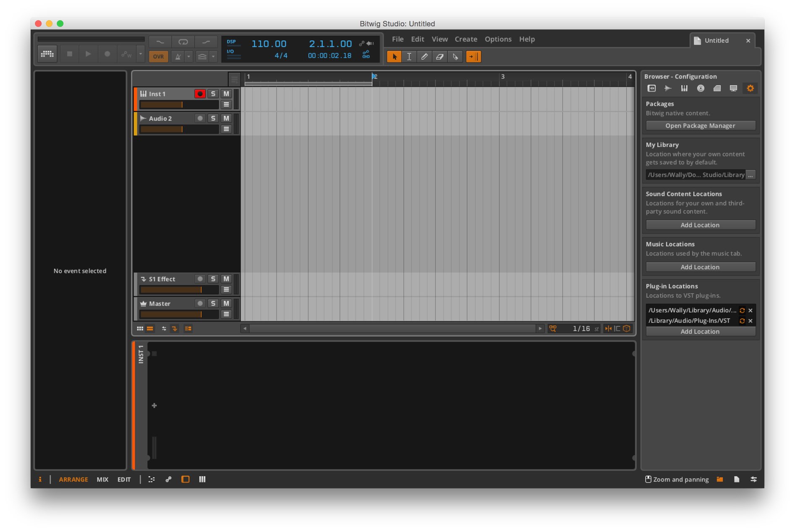Viewport: 795px width, 532px height.
Task: Rescan /Library/Audio/Plug-Ins/VST location
Action: tap(742, 321)
